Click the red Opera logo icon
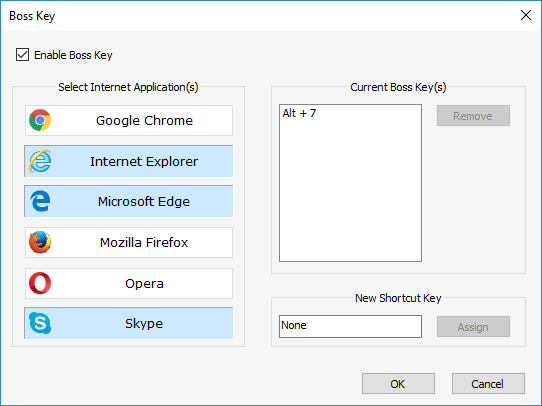This screenshot has height=406, width=542. tap(40, 283)
